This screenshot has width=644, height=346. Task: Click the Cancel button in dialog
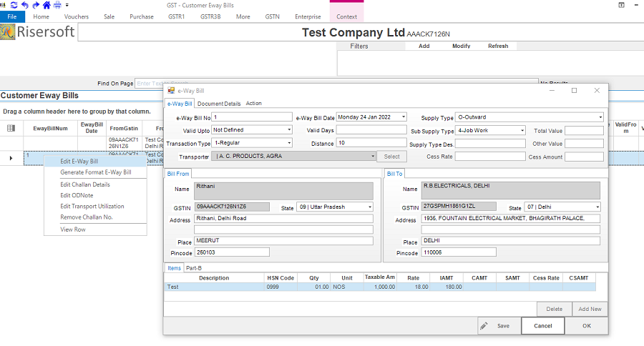(x=542, y=326)
